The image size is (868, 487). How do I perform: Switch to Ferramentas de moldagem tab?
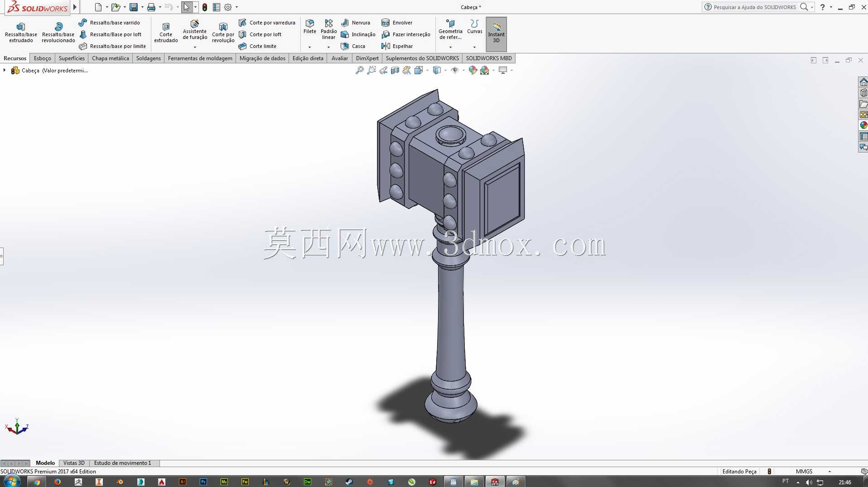[200, 58]
